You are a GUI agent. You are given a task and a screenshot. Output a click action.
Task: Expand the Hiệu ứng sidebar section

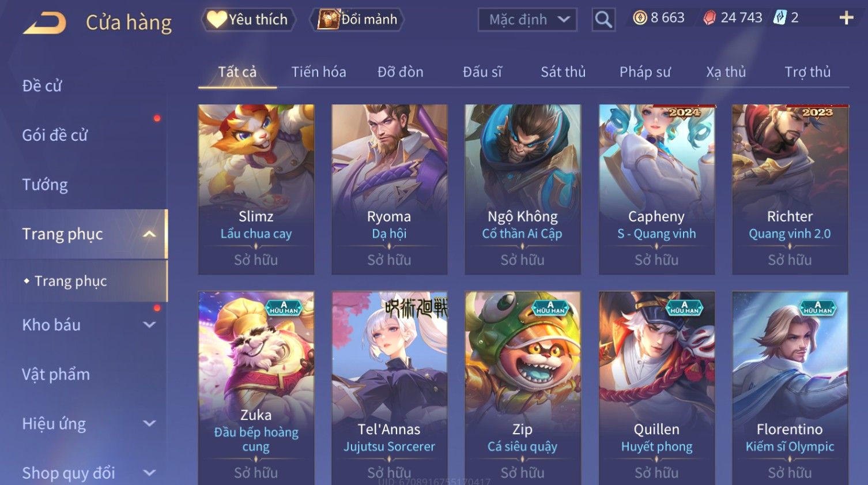pyautogui.click(x=149, y=424)
